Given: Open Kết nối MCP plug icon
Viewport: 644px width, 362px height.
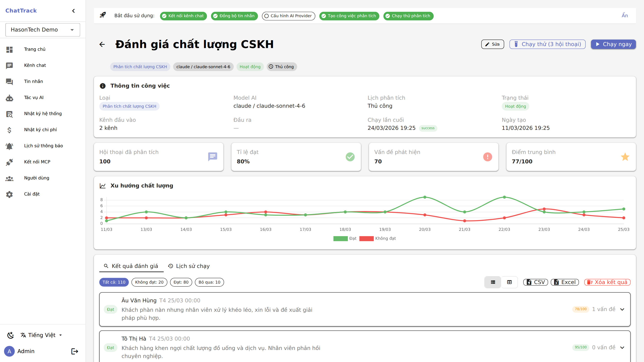Looking at the screenshot, I should click(x=9, y=162).
